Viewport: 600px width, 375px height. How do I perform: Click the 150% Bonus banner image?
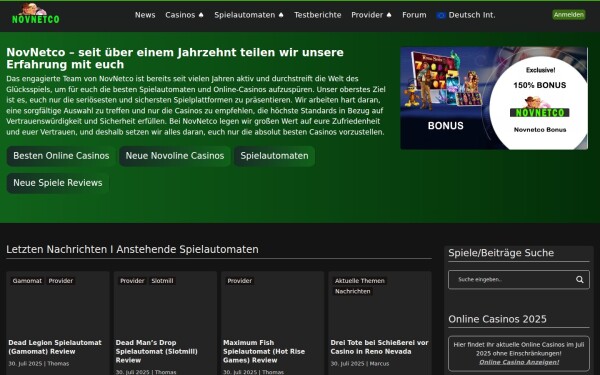coord(494,98)
